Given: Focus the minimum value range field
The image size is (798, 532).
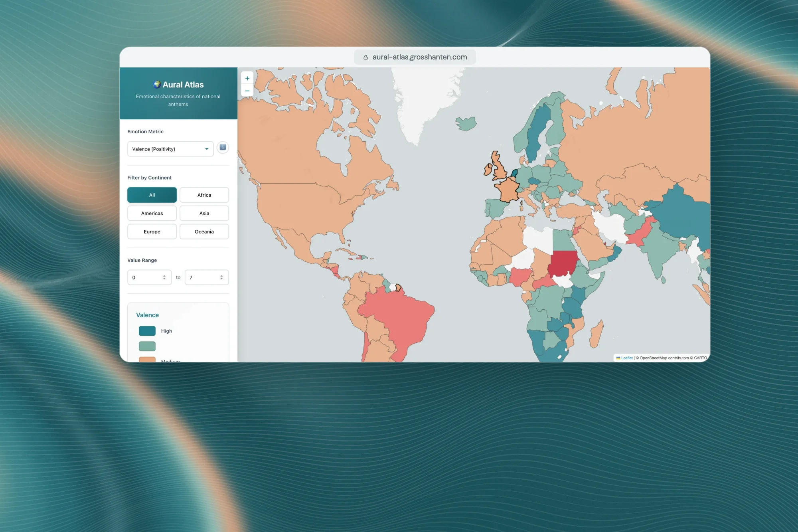Looking at the screenshot, I should coord(149,277).
